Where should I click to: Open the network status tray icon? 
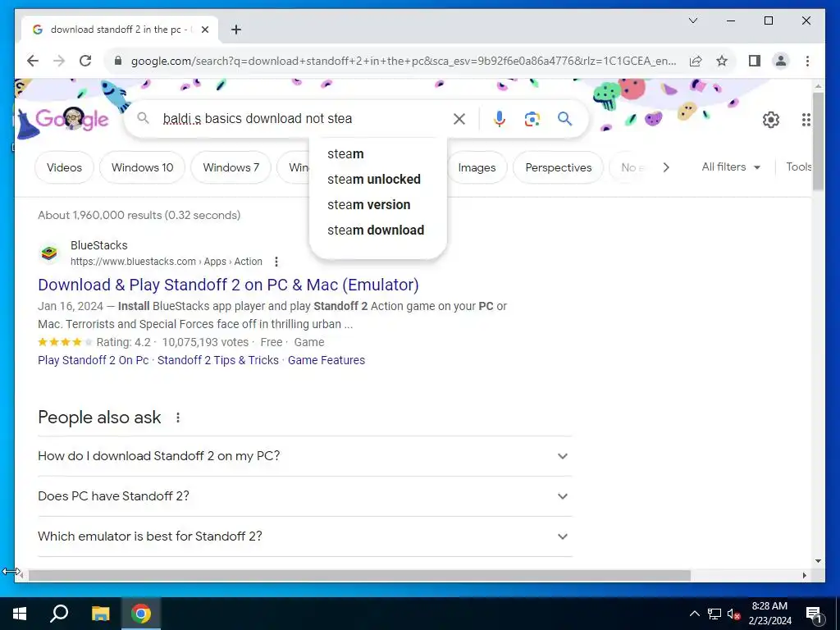click(714, 614)
